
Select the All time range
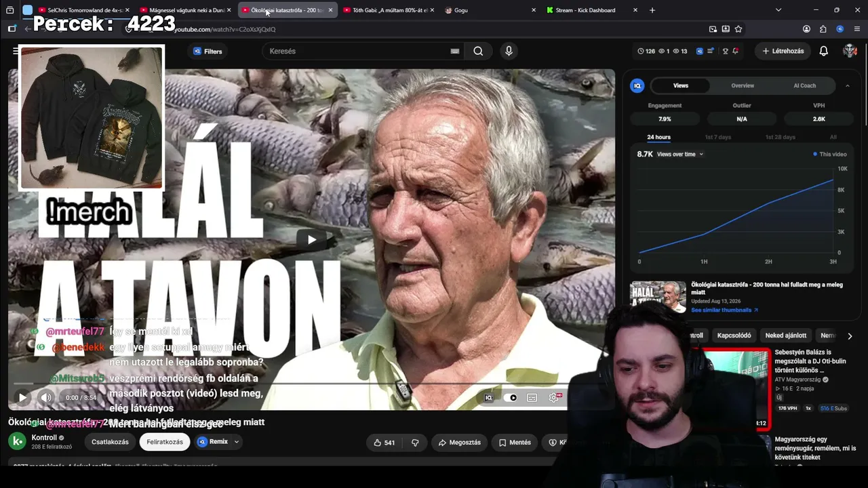[x=833, y=137]
